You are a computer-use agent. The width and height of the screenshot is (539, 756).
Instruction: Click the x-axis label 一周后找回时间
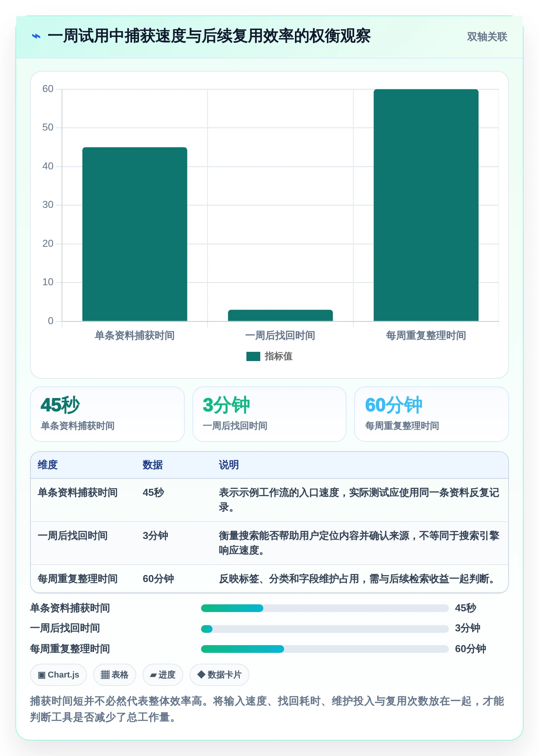pos(280,336)
